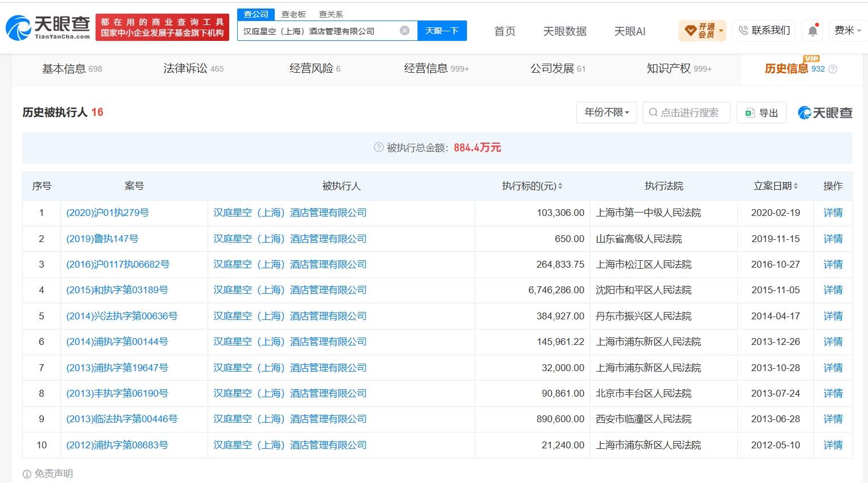Click 详情 for the 2012-05-10 row
The height and width of the screenshot is (483, 868).
[x=833, y=445]
